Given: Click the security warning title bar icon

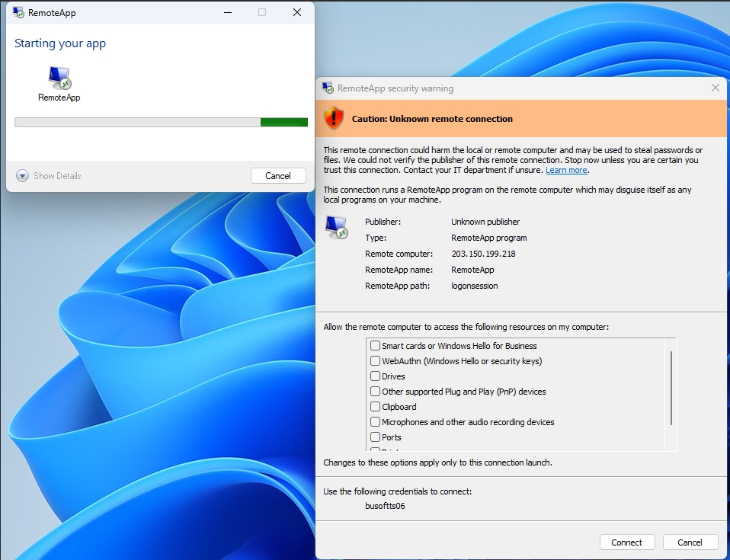Looking at the screenshot, I should [328, 88].
